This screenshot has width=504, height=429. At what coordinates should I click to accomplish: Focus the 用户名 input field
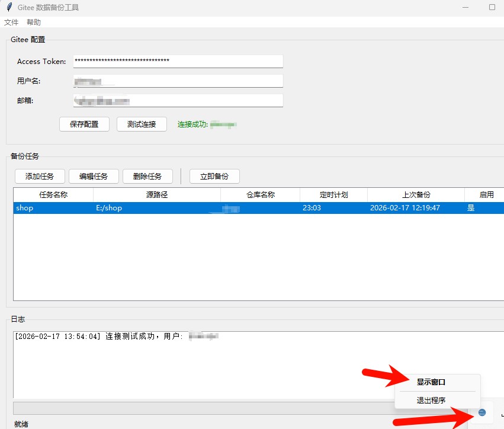[x=178, y=81]
